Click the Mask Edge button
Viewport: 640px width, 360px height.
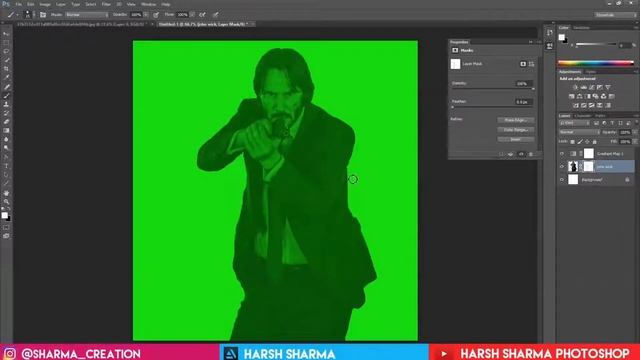[x=516, y=120]
